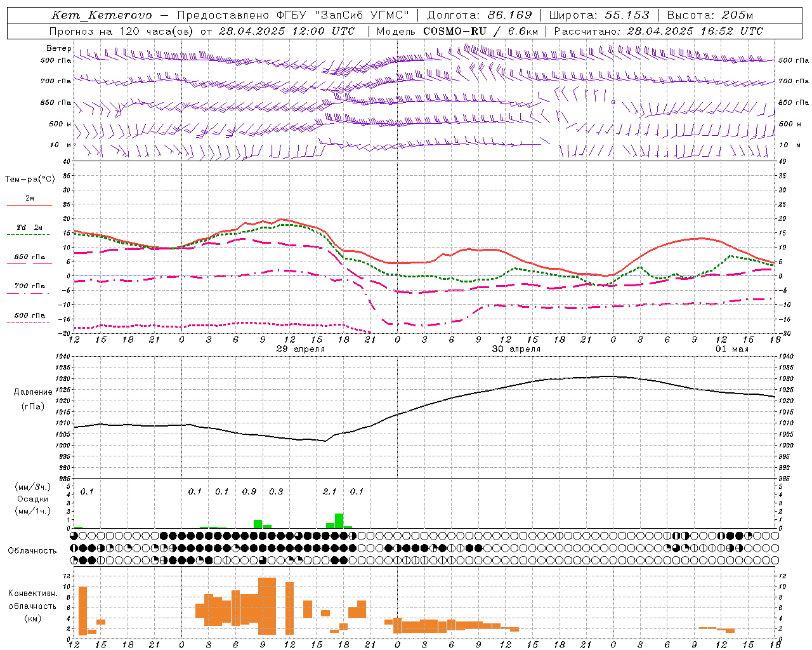Image resolution: width=812 pixels, height=650 pixels.
Task: Select the '(мм/1ч.)' precipitation unit label
Action: click(33, 511)
